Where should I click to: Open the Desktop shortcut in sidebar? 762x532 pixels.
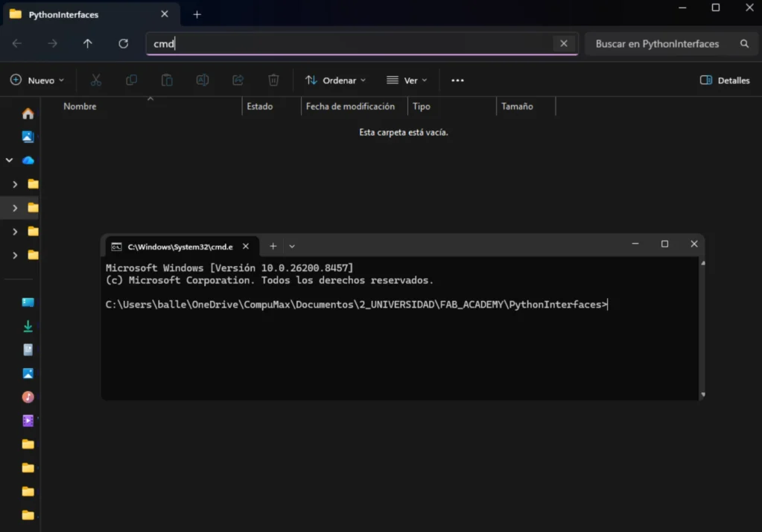coord(28,302)
